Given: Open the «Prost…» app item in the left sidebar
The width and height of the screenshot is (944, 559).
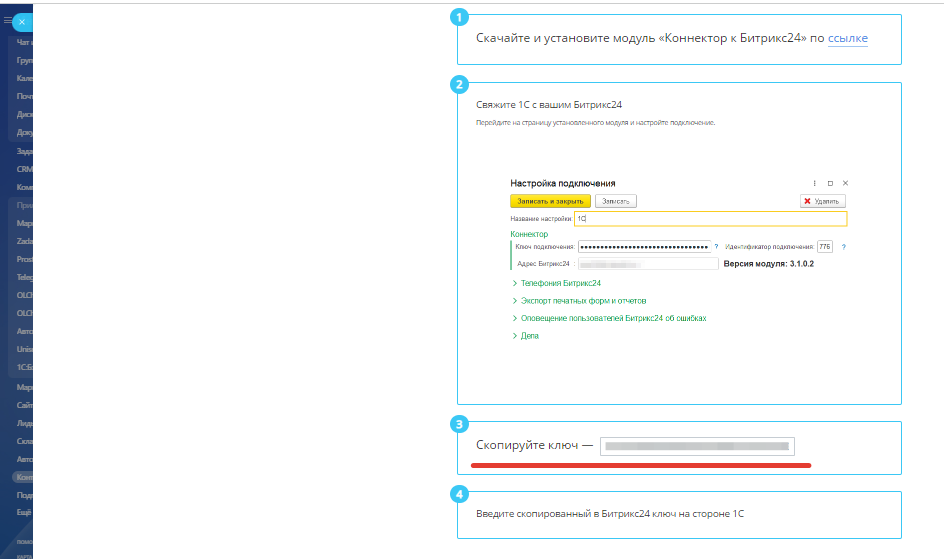Looking at the screenshot, I should 24,259.
